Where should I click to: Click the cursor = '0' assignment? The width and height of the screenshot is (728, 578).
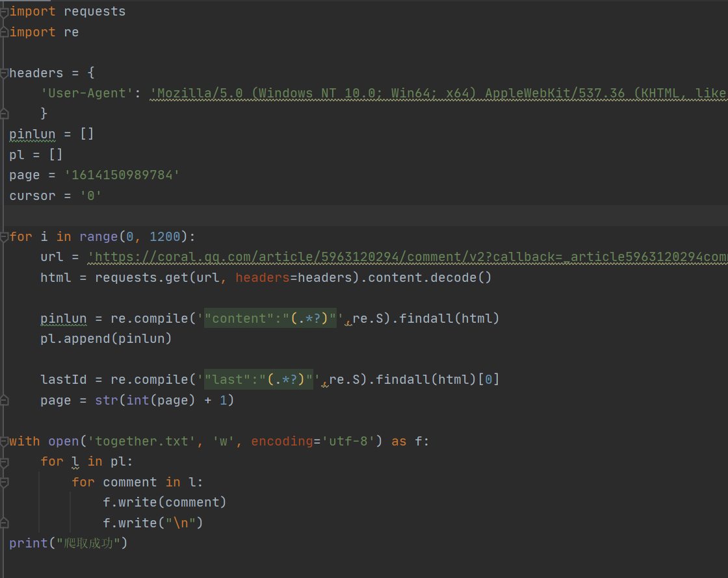click(55, 195)
